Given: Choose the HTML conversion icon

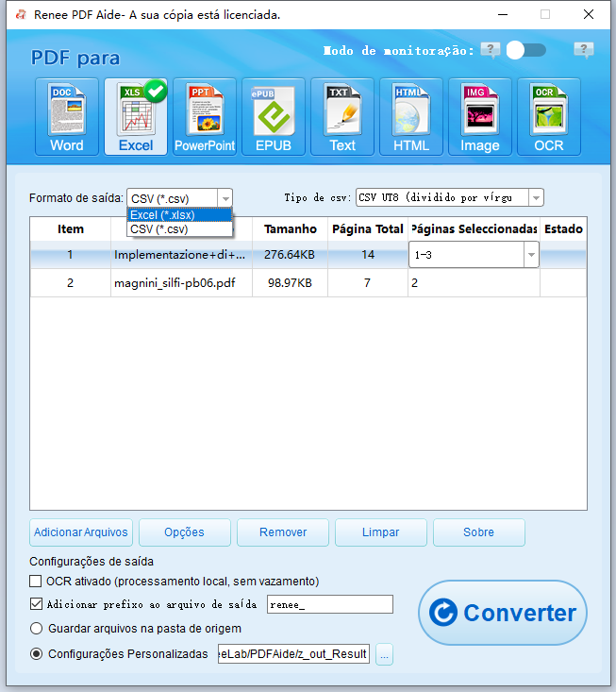Looking at the screenshot, I should pos(411,117).
